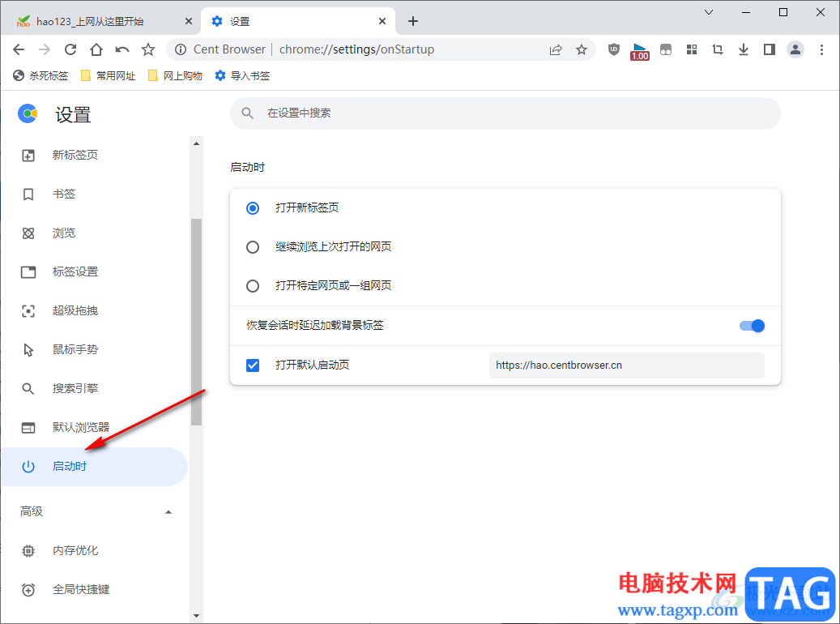Open 浏览 settings section
The image size is (840, 624).
pyautogui.click(x=94, y=233)
